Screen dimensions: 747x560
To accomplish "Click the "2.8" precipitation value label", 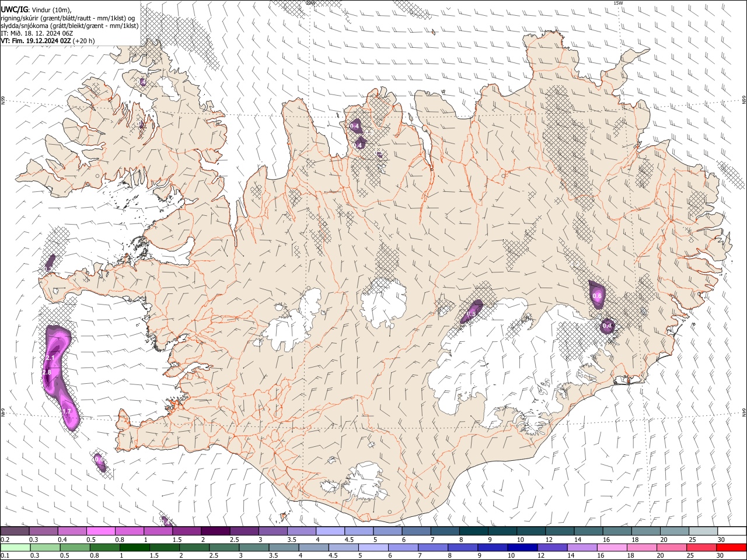I will 47,372.
